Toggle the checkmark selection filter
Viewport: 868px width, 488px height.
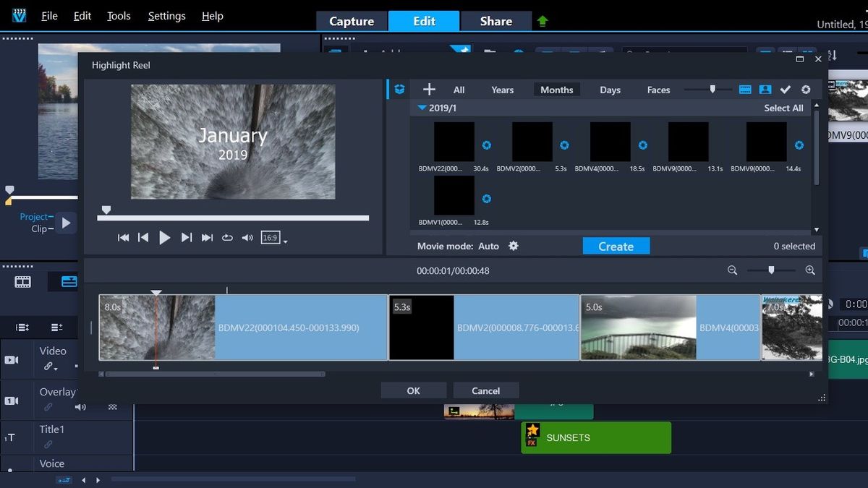click(785, 90)
